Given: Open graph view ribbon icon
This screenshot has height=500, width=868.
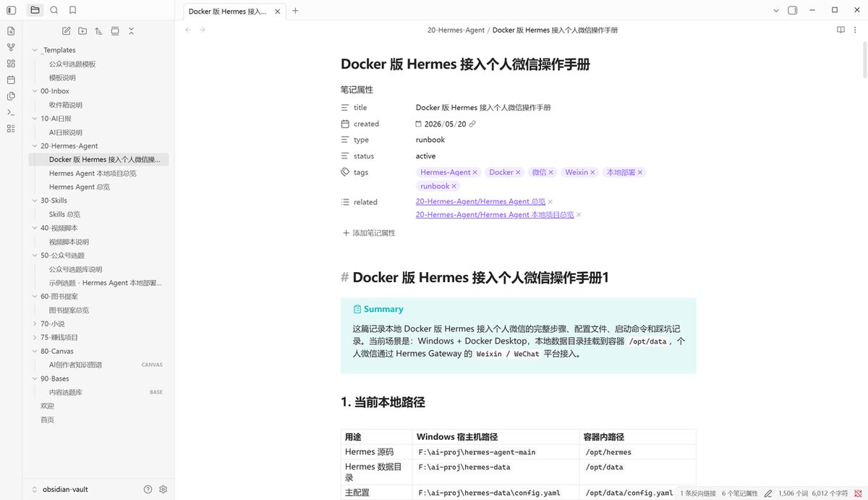Looking at the screenshot, I should [11, 47].
